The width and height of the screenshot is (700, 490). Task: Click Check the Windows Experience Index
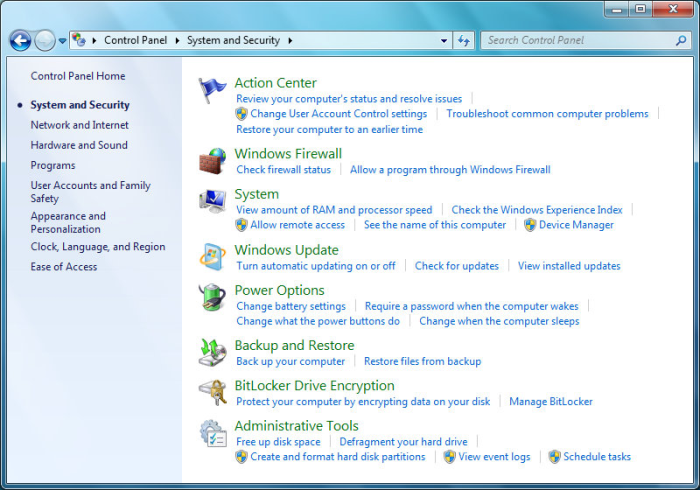[537, 210]
